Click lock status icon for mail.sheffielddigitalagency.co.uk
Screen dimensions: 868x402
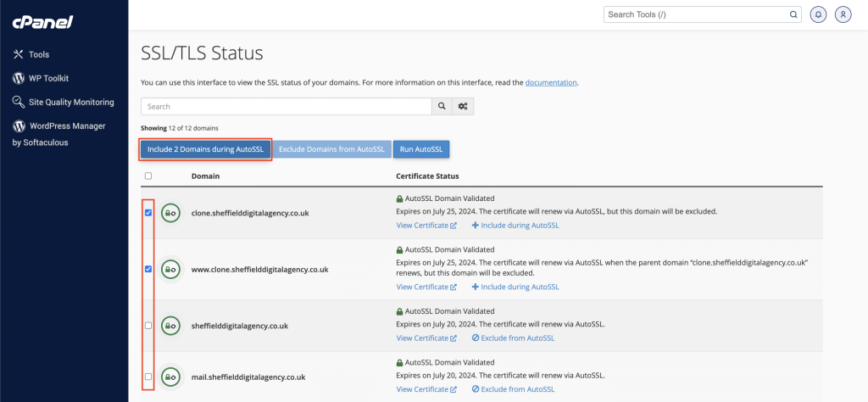coord(170,377)
